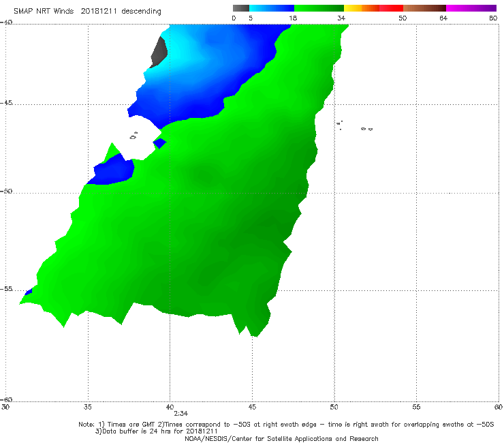Viewport: 504px width, 443px height.
Task: Click the swath time stamp "2:34"
Action: click(x=181, y=414)
